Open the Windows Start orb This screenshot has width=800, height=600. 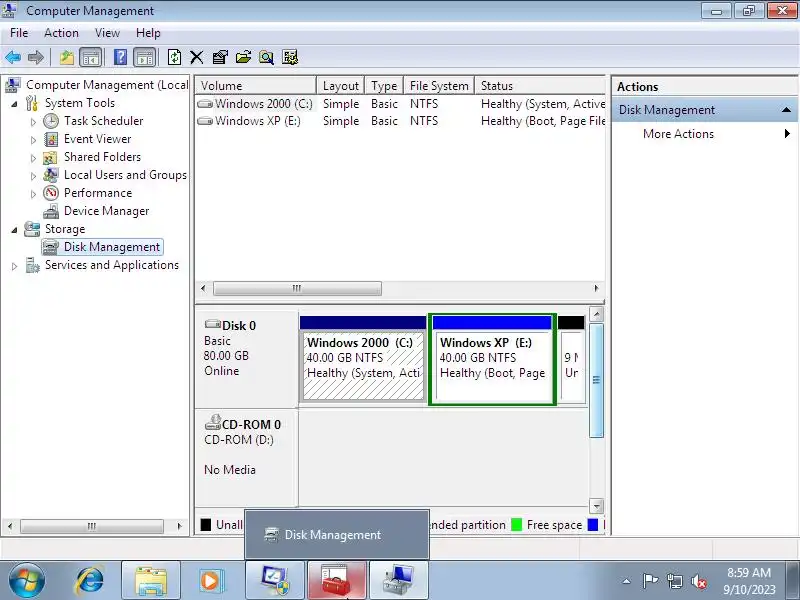[27, 581]
